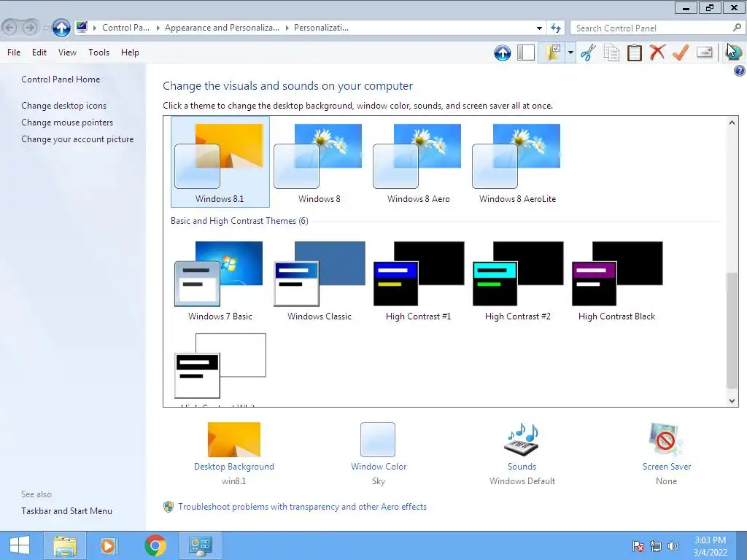This screenshot has width=747, height=560.
Task: Click Appearance and Personalization breadcrumb
Action: (x=222, y=28)
